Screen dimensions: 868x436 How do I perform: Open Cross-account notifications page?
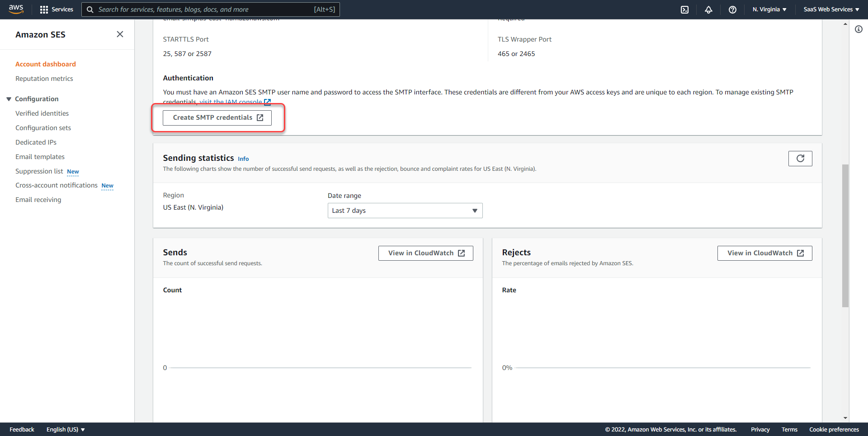pyautogui.click(x=57, y=185)
